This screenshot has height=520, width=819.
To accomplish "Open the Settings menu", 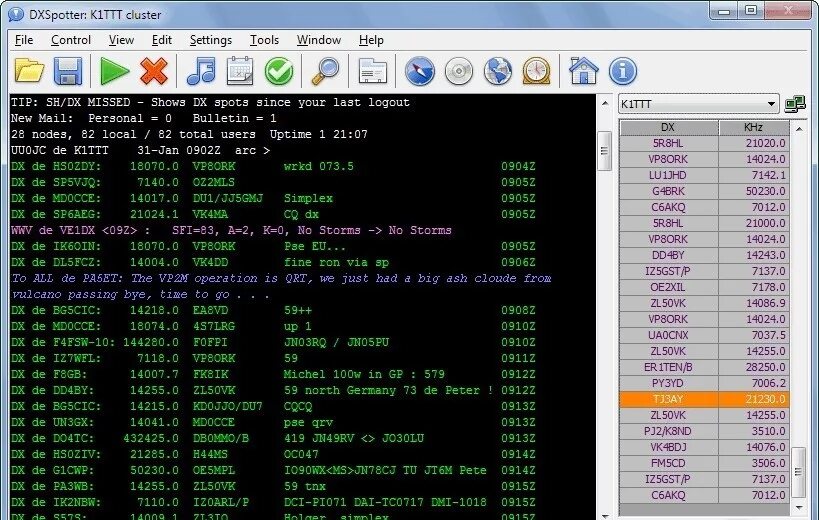I will [210, 40].
